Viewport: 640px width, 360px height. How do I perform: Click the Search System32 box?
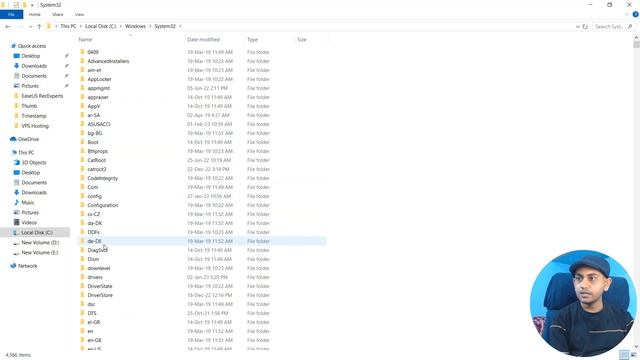pyautogui.click(x=613, y=27)
